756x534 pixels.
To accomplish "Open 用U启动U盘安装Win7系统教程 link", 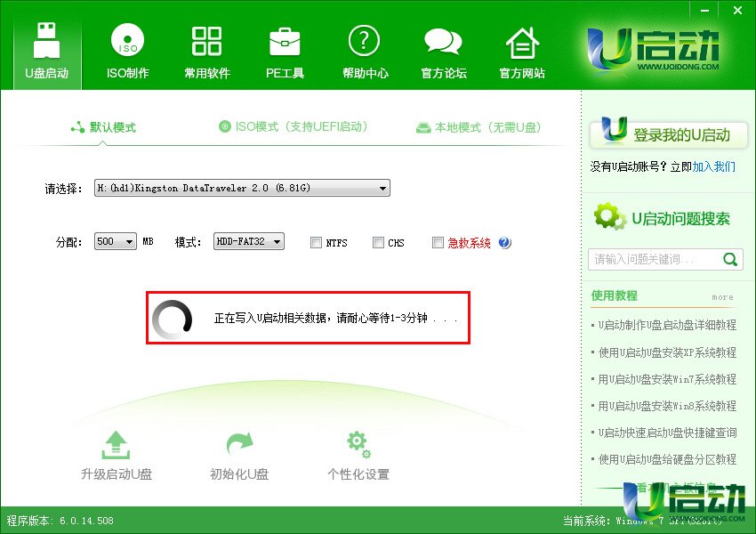I will (x=667, y=380).
